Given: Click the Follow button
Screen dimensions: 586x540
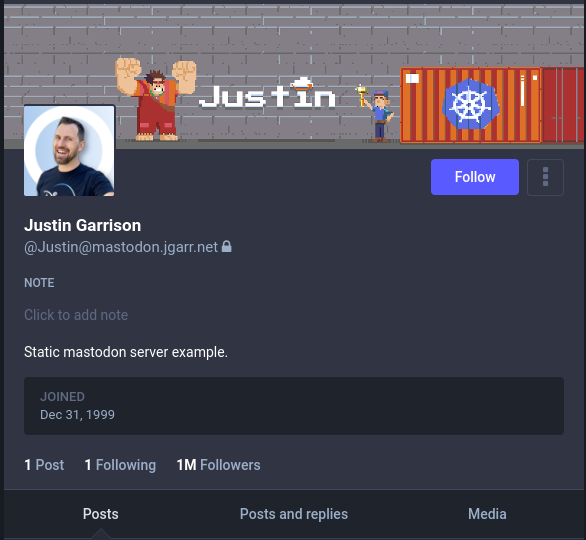Looking at the screenshot, I should (475, 177).
